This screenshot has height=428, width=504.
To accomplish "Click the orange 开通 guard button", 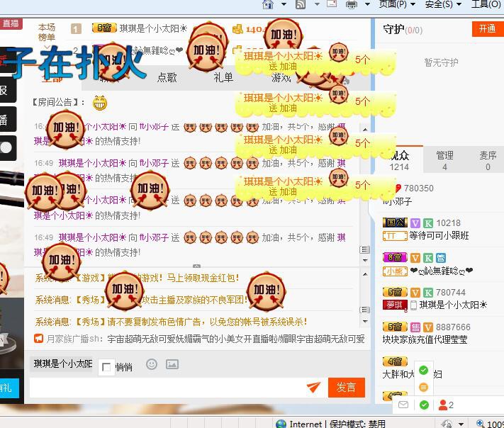I will click(488, 29).
